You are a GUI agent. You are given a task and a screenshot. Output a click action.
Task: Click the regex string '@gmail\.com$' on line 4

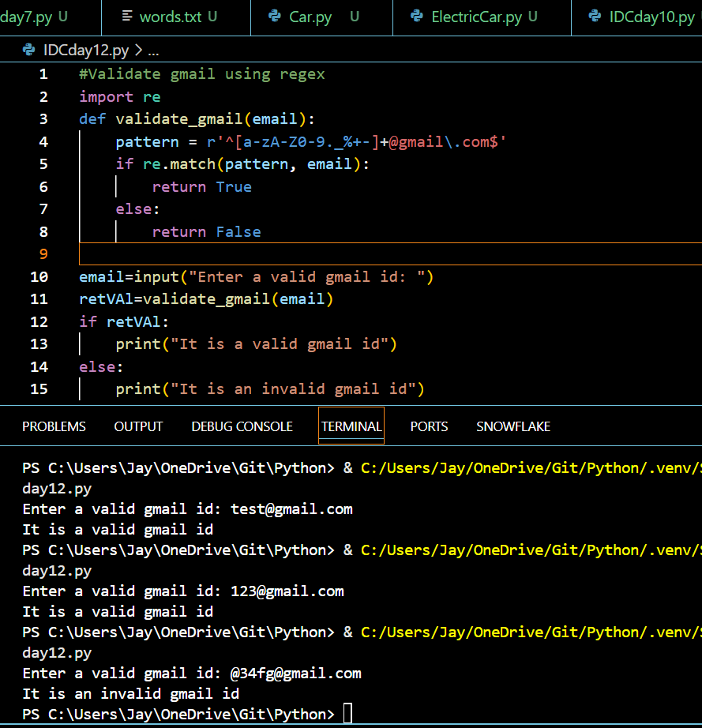[444, 141]
